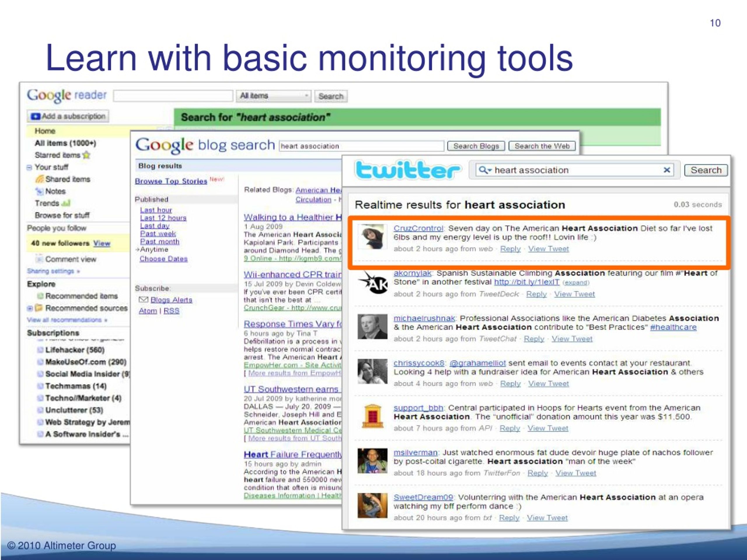Click the envelope icon beside Blogs Alerts
Viewport: 747px width, 560px height.
coord(144,300)
